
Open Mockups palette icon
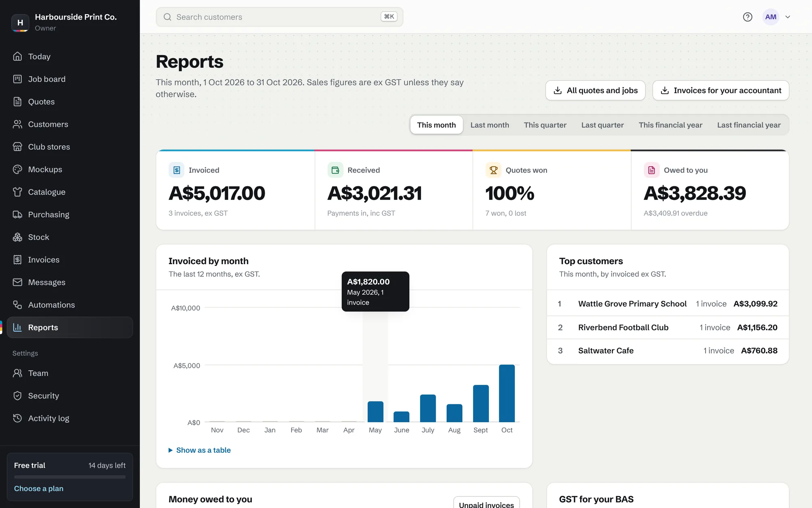coord(17,169)
